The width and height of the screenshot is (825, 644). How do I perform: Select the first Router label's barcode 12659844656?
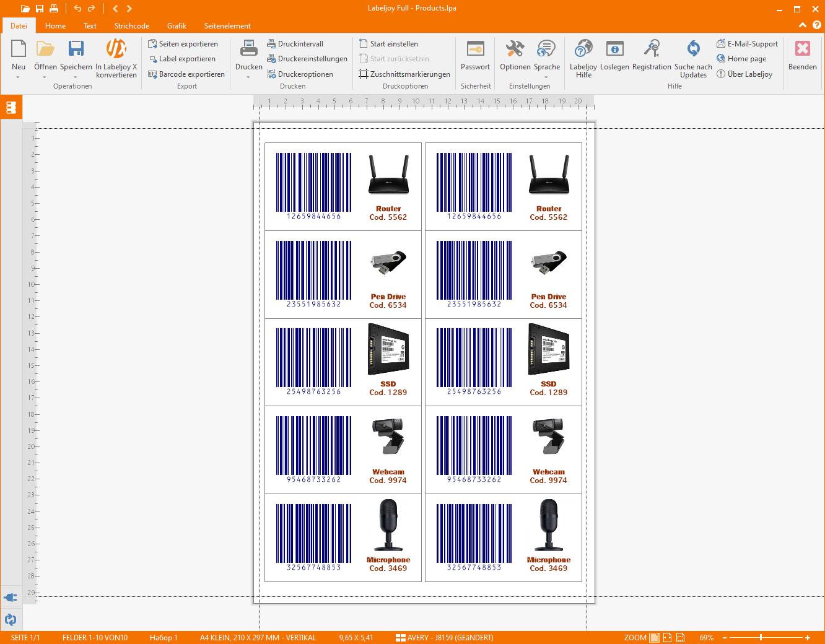(313, 186)
